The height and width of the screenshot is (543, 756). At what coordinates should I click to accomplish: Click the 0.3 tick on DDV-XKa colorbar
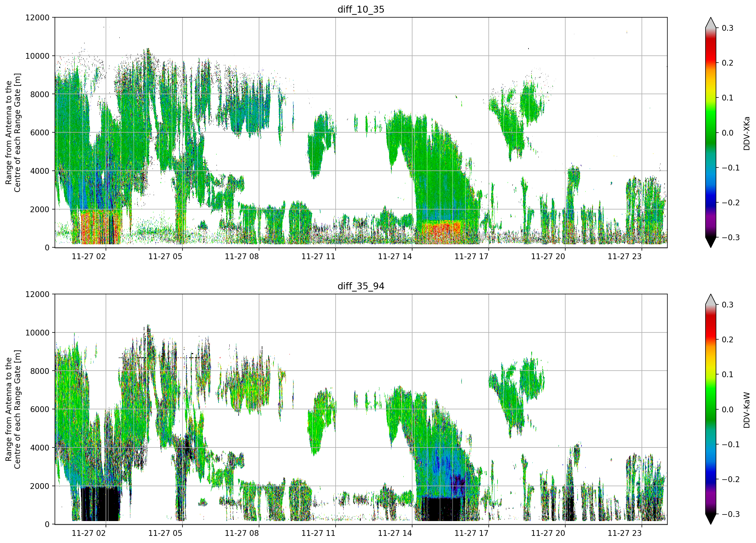click(728, 28)
